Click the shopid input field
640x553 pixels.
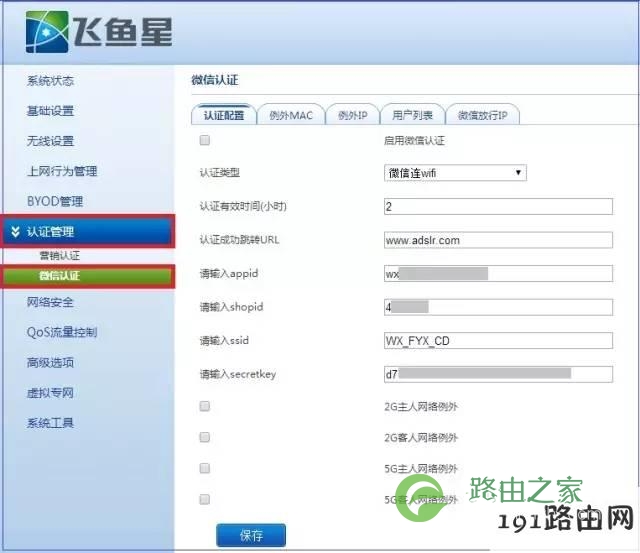(498, 307)
